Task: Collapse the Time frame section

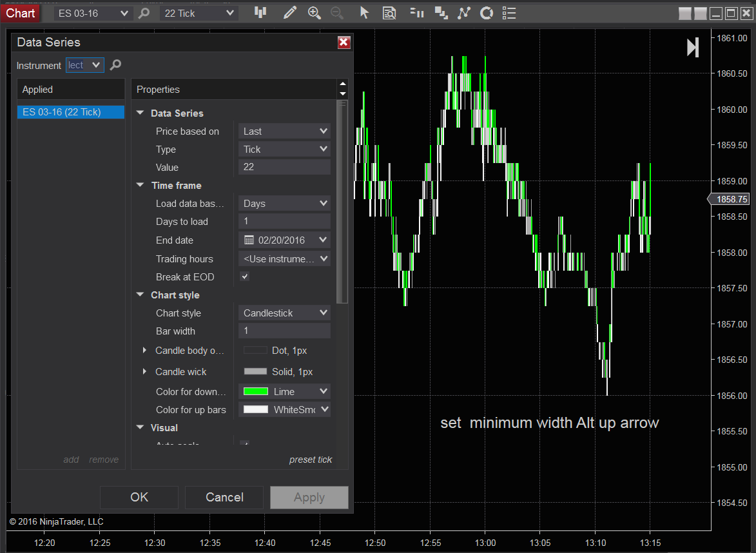Action: click(141, 185)
